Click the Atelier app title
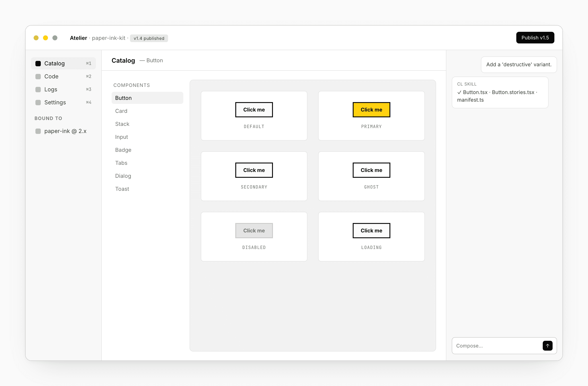 78,38
